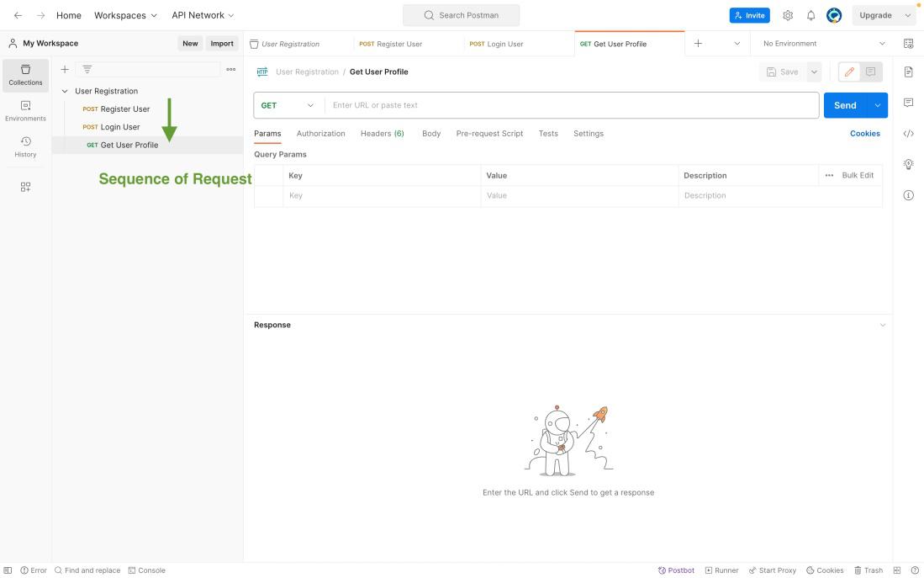Switch to edit mode pencil icon

point(849,72)
